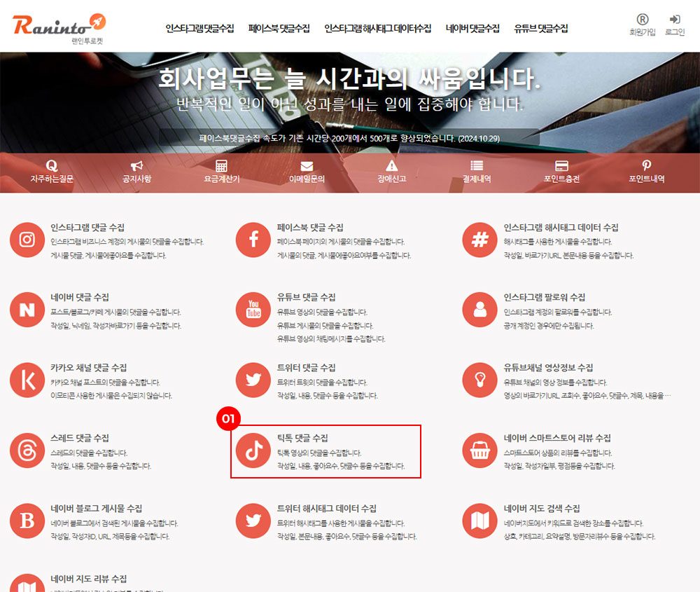The width and height of the screenshot is (700, 592).
Task: Open 네이버 지도 리뷰 수집 heading
Action: point(88,579)
